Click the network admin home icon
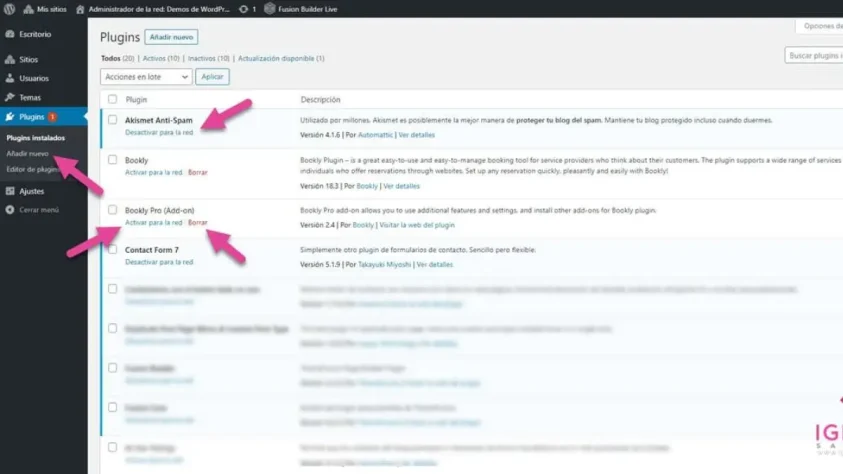 [80, 9]
